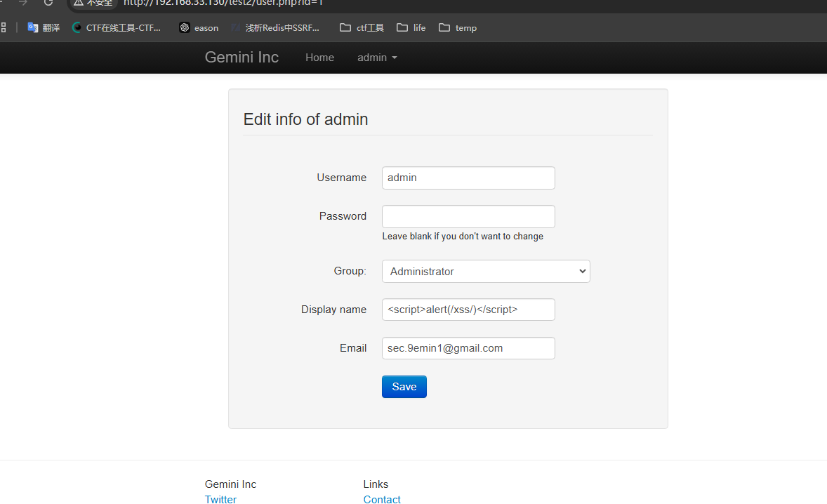
Task: Open the apps grid icon in bookmarks bar
Action: pyautogui.click(x=3, y=28)
